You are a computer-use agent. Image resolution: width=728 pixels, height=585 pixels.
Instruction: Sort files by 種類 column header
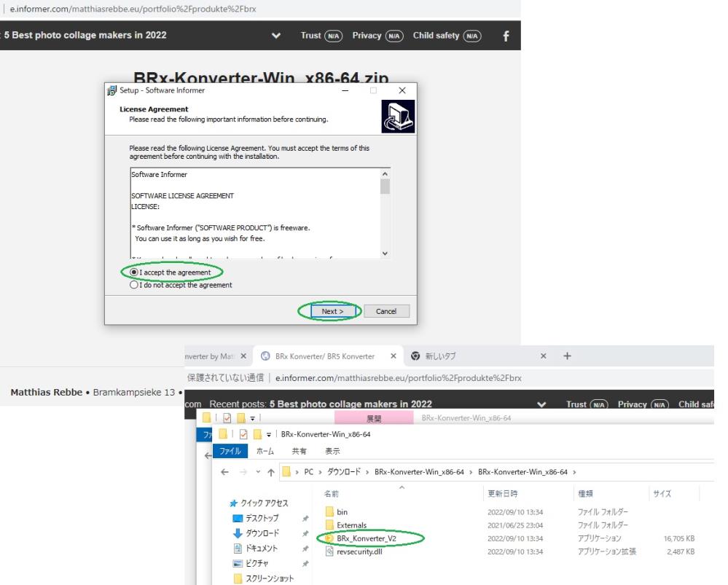coord(585,493)
